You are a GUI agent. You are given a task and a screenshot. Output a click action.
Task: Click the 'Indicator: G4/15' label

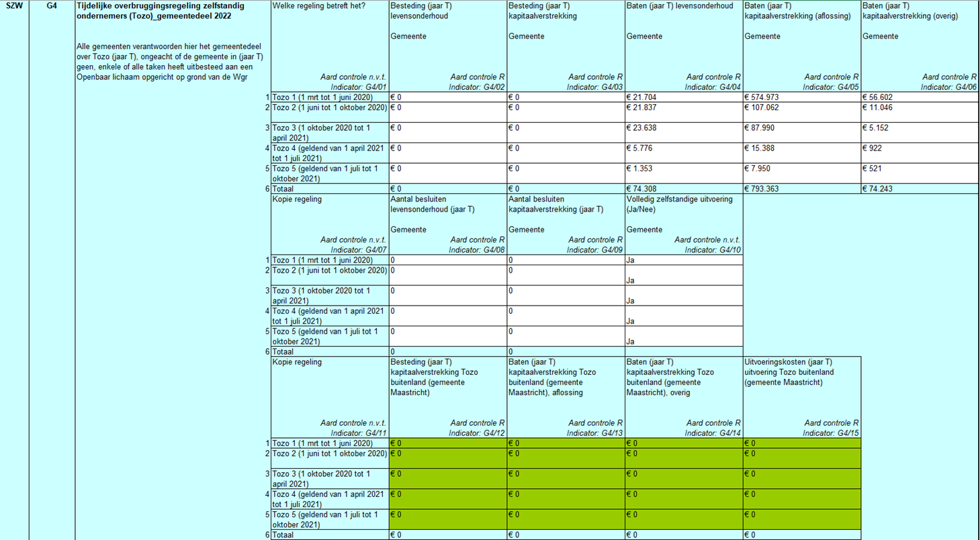coord(831,433)
